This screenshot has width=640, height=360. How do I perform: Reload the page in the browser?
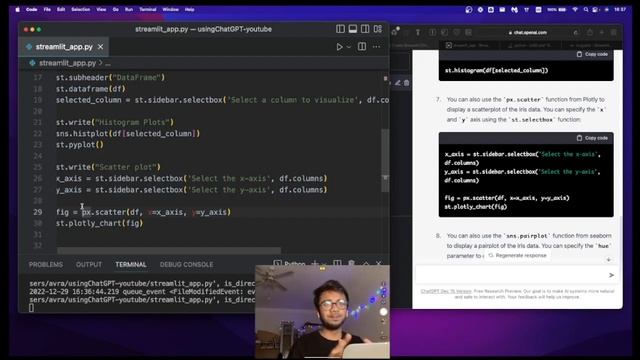pyautogui.click(x=576, y=32)
